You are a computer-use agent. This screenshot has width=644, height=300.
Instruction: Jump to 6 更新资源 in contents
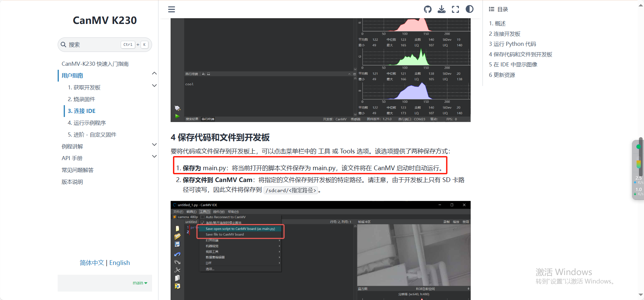pos(502,75)
